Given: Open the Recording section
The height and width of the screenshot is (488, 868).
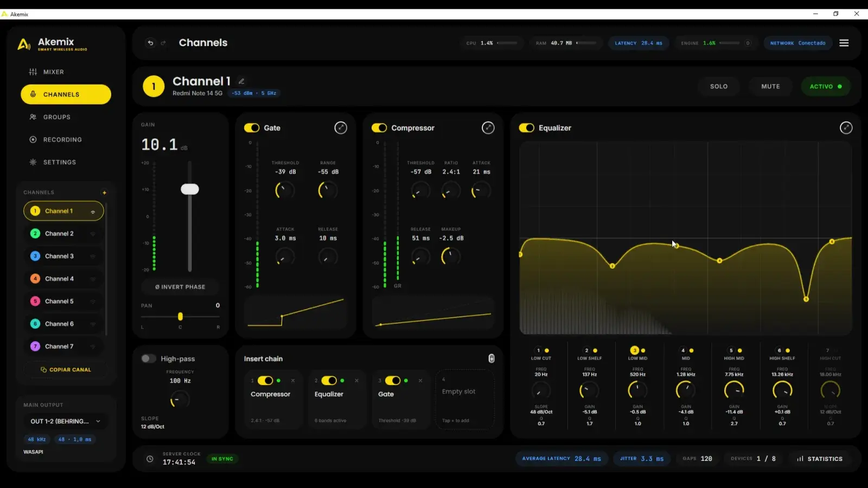Looking at the screenshot, I should tap(66, 139).
